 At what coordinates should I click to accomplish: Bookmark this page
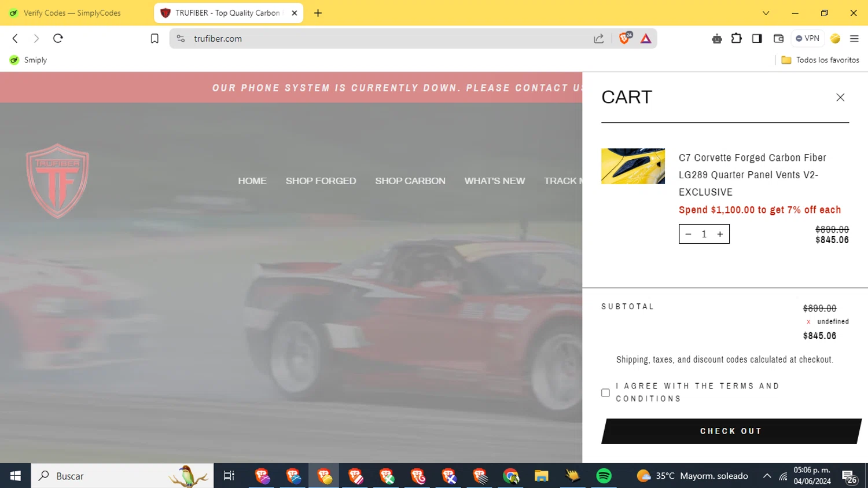tap(155, 39)
